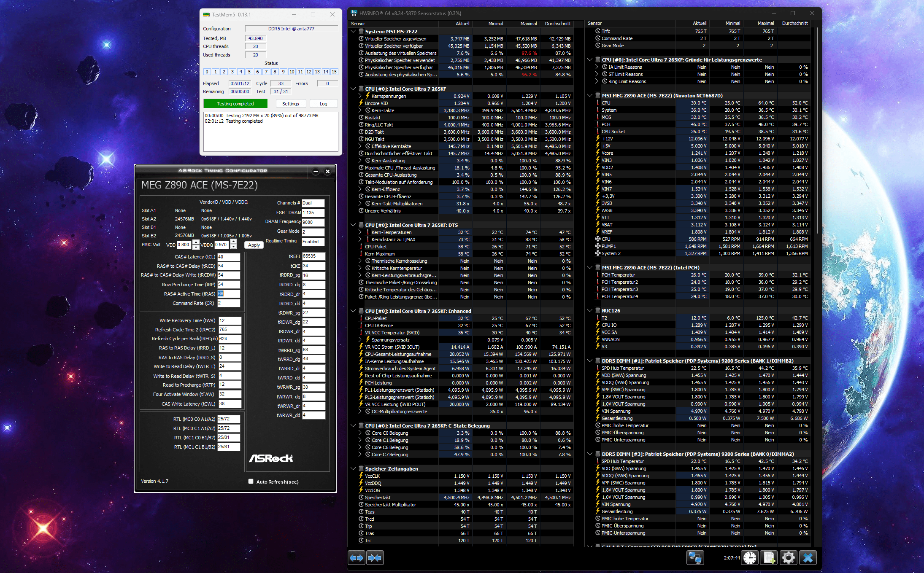
Task: Click the Apply button in Timing Configurator
Action: (254, 245)
